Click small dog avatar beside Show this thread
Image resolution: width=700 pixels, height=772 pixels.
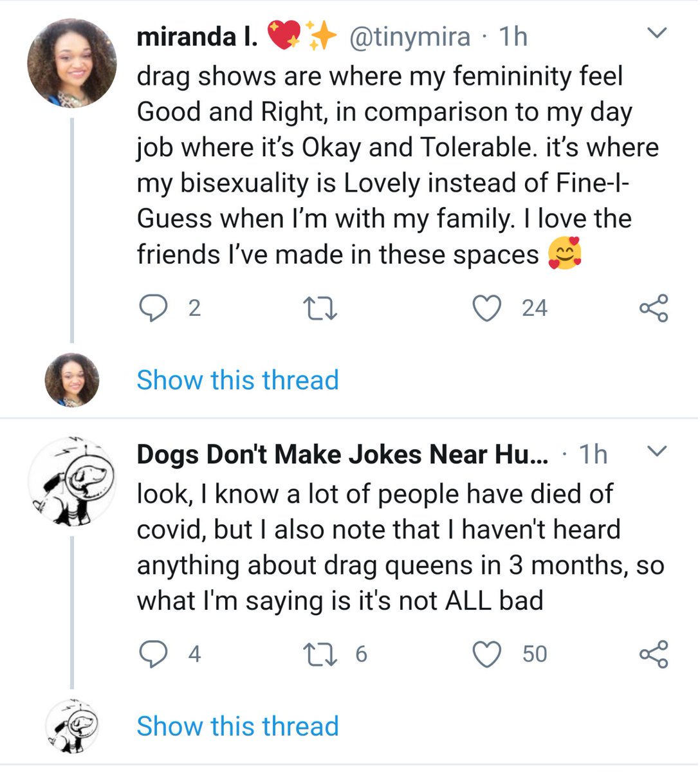(71, 726)
